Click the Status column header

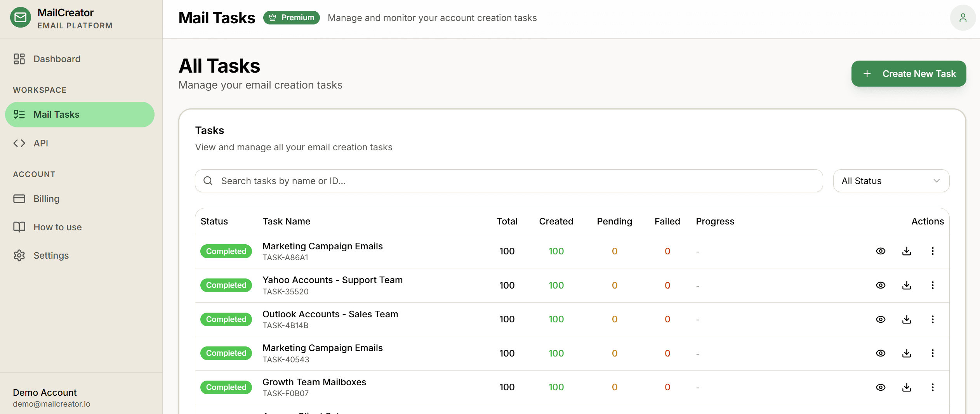pyautogui.click(x=214, y=221)
